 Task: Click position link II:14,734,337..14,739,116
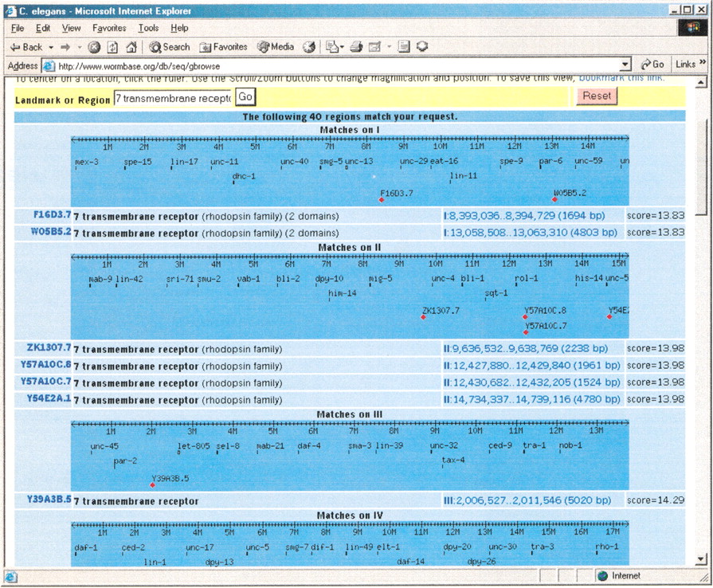pos(532,399)
